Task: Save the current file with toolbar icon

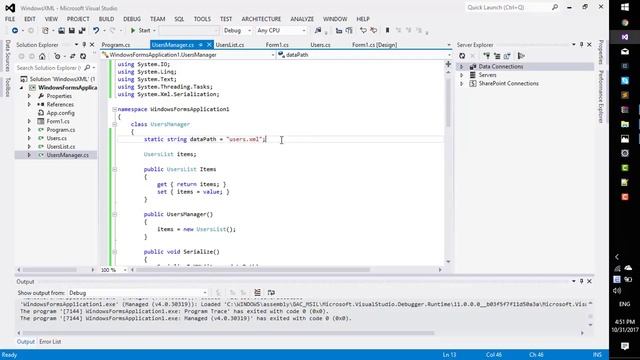Action: (71, 31)
